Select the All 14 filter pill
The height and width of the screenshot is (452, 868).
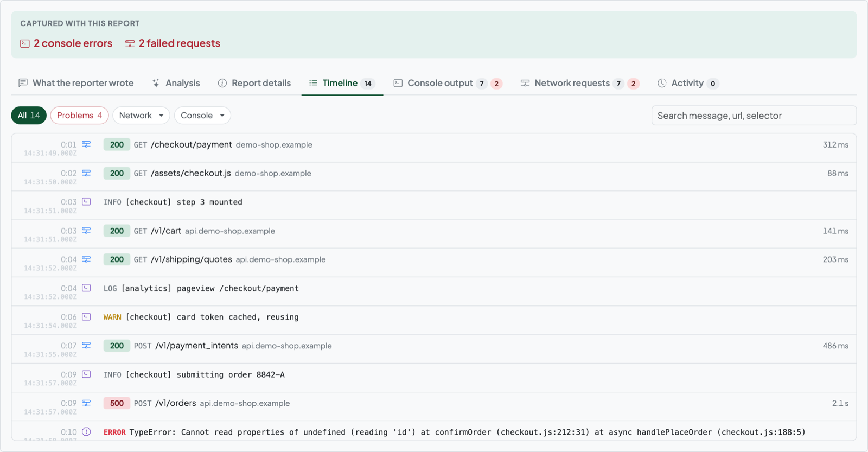click(29, 116)
